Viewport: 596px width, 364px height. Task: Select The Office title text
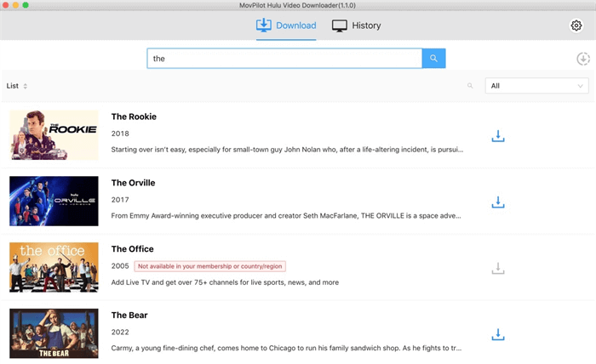point(132,249)
